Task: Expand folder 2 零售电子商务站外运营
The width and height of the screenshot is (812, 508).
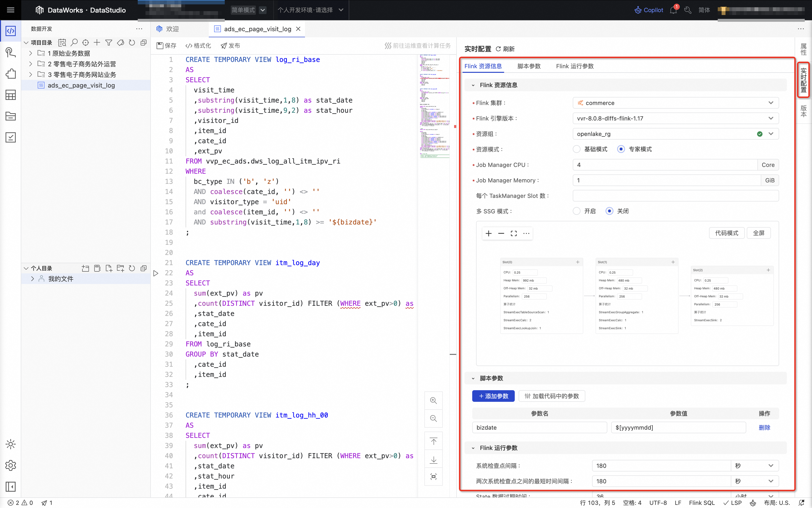Action: pos(30,64)
